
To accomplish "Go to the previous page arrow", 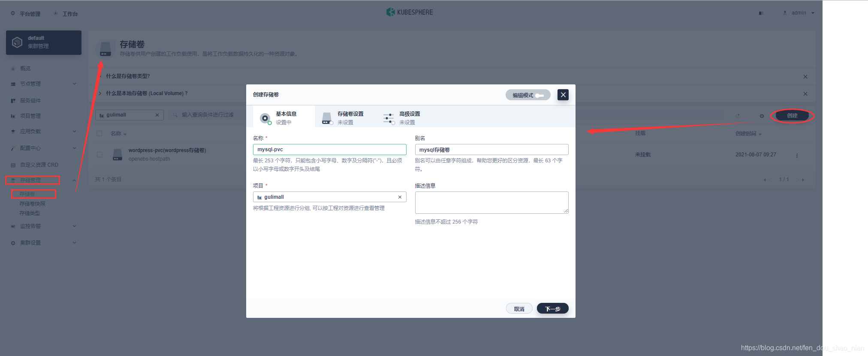I will pyautogui.click(x=766, y=180).
